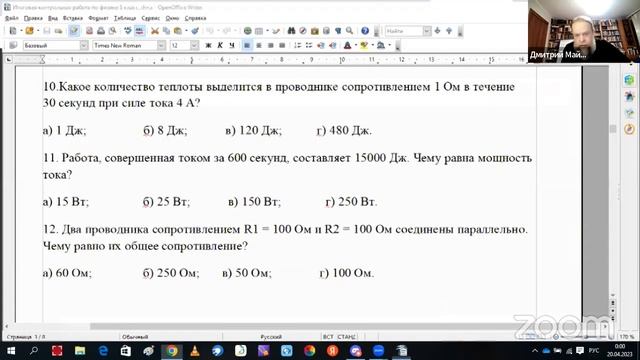Toggle Italic К formatting

220,45
